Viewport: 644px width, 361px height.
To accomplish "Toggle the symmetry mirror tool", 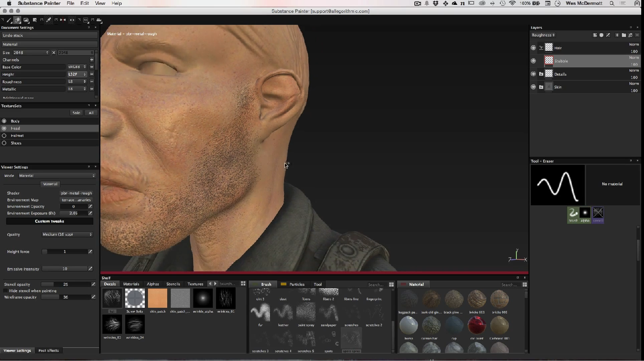I will (x=63, y=20).
